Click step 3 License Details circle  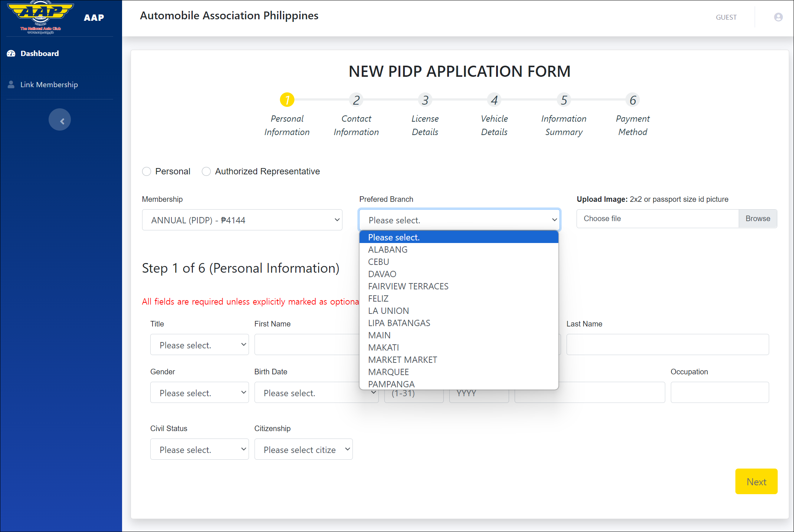pos(425,100)
